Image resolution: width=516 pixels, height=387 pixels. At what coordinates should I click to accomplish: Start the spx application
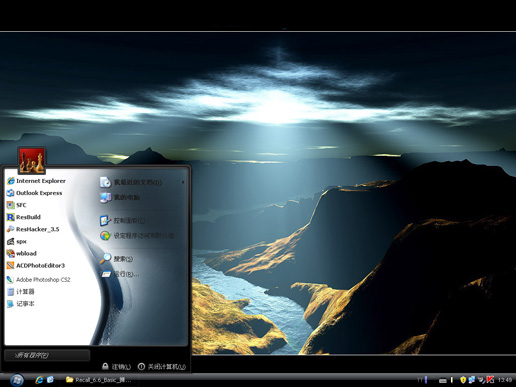point(17,241)
